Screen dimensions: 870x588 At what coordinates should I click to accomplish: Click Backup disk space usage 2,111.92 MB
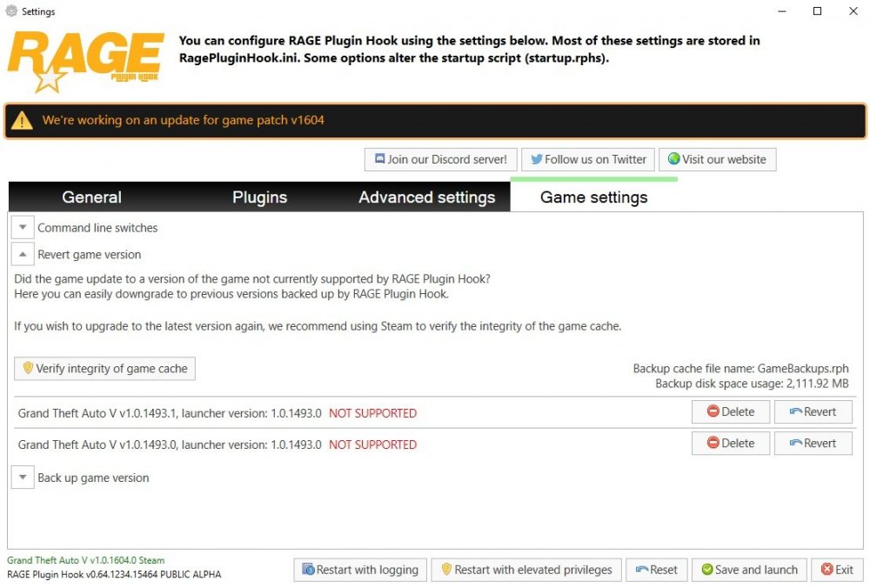coord(752,384)
